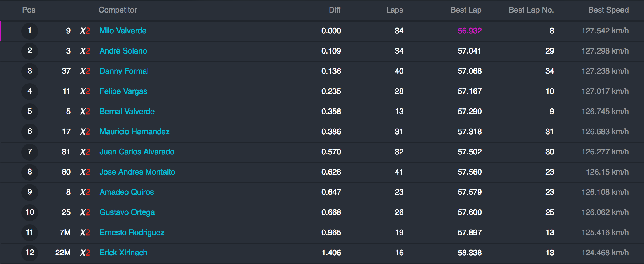This screenshot has height=264, width=644.
Task: Select the Mauricio Hernandez name link
Action: [134, 132]
